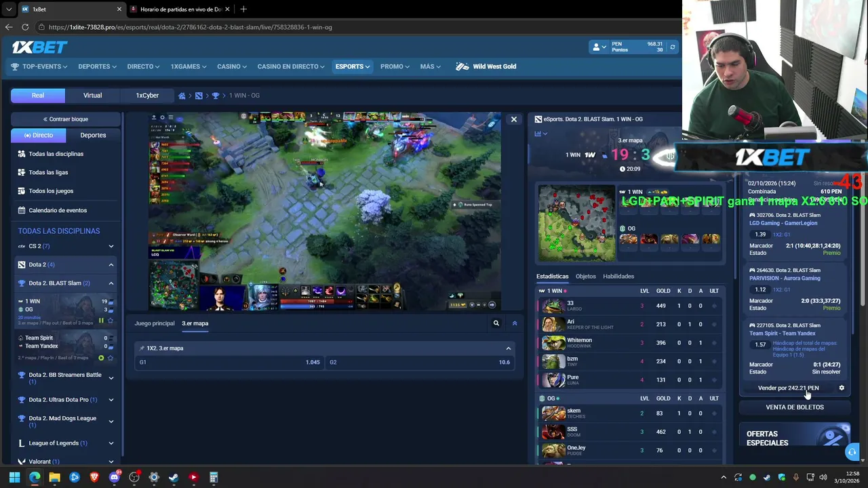Switch to the Directo live toggle
The width and height of the screenshot is (868, 488).
pos(39,135)
